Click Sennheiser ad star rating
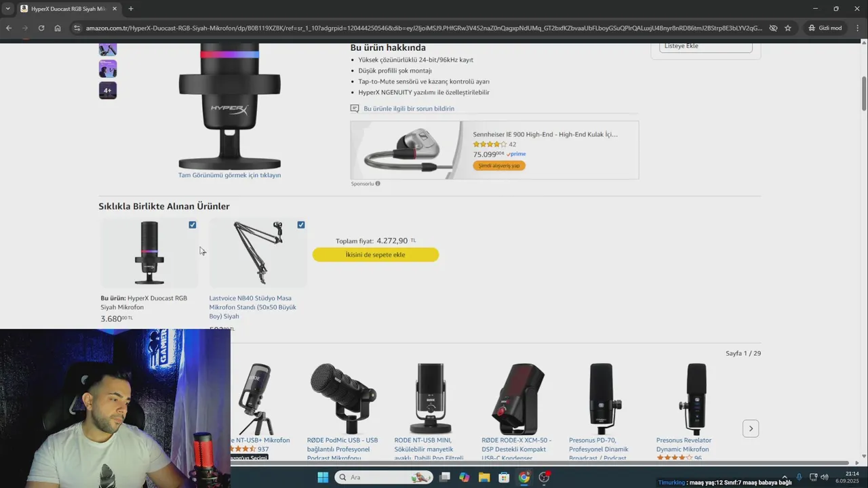 click(490, 144)
